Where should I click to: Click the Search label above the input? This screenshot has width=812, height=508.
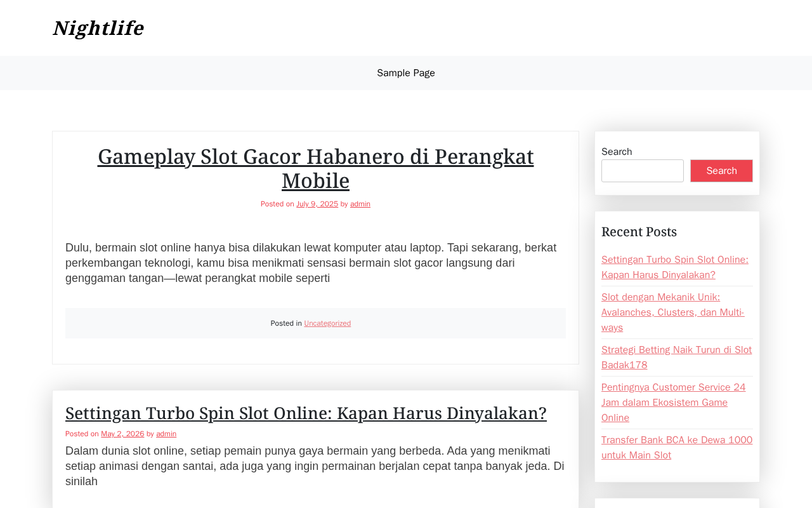(617, 152)
